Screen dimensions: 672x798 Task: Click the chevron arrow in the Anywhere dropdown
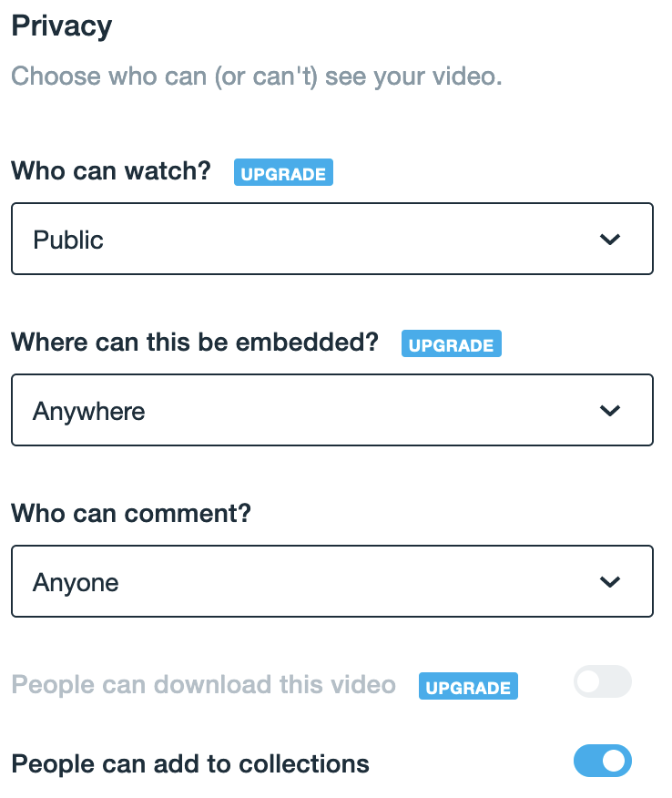coord(610,411)
